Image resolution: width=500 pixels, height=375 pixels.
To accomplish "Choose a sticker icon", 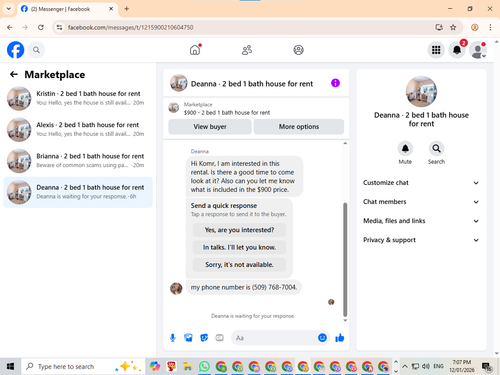I will pyautogui.click(x=204, y=338).
